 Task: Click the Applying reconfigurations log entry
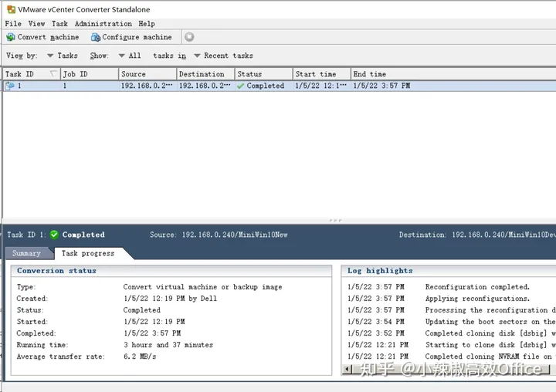coord(477,299)
